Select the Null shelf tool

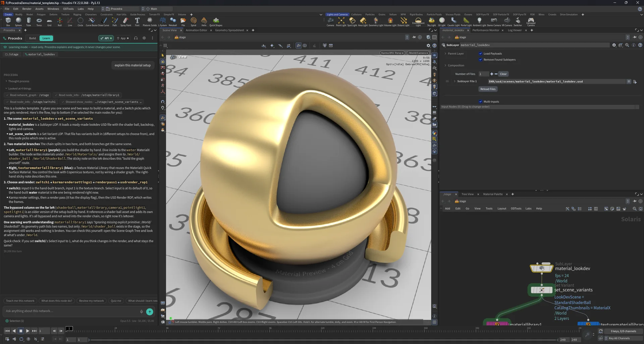(60, 22)
